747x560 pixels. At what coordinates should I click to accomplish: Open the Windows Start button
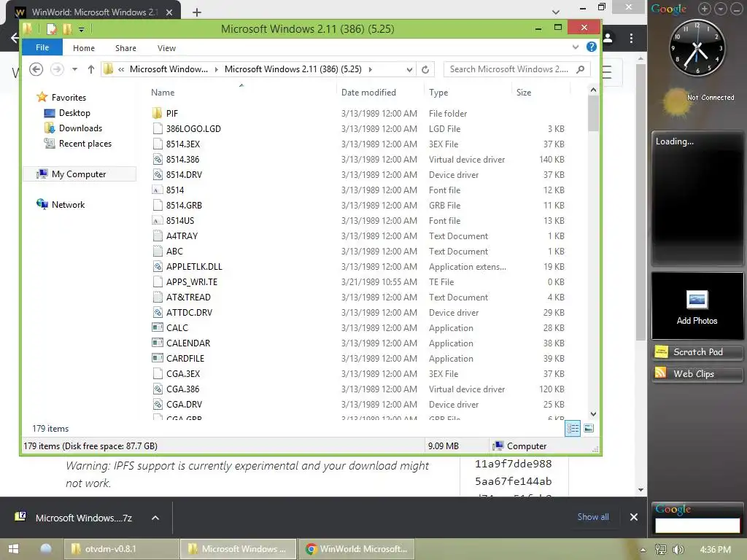[13, 549]
